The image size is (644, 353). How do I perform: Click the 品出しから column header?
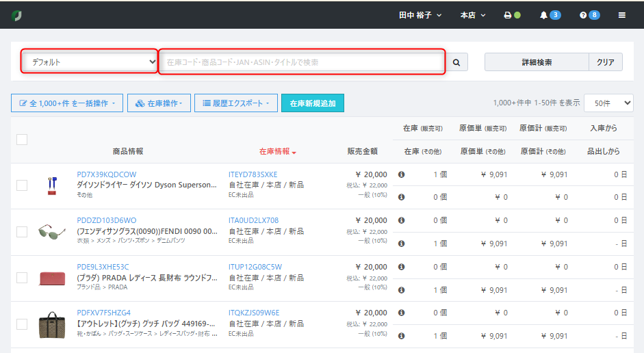[604, 151]
